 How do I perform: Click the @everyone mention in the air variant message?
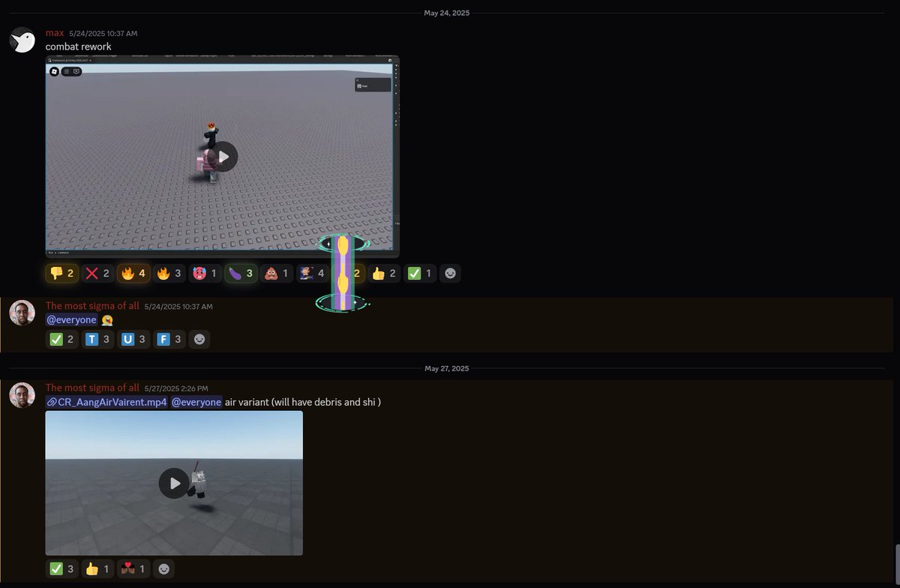(196, 402)
